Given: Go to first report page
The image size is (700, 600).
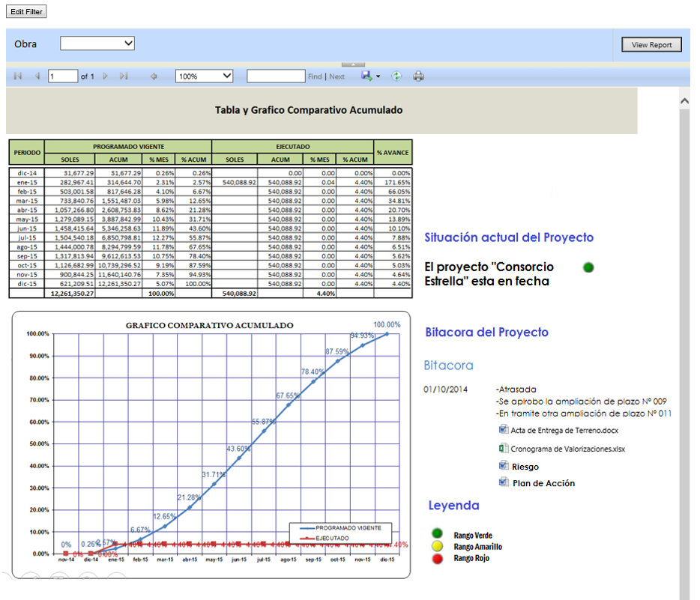Looking at the screenshot, I should [18, 76].
